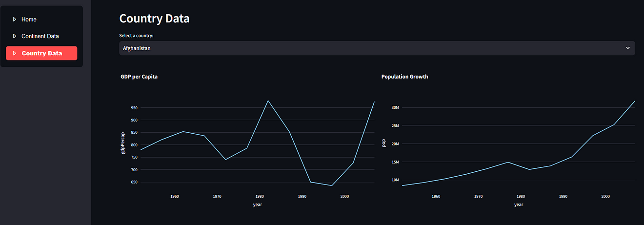Image resolution: width=644 pixels, height=225 pixels.
Task: Click the triangle icon beside Home
Action: click(x=14, y=20)
